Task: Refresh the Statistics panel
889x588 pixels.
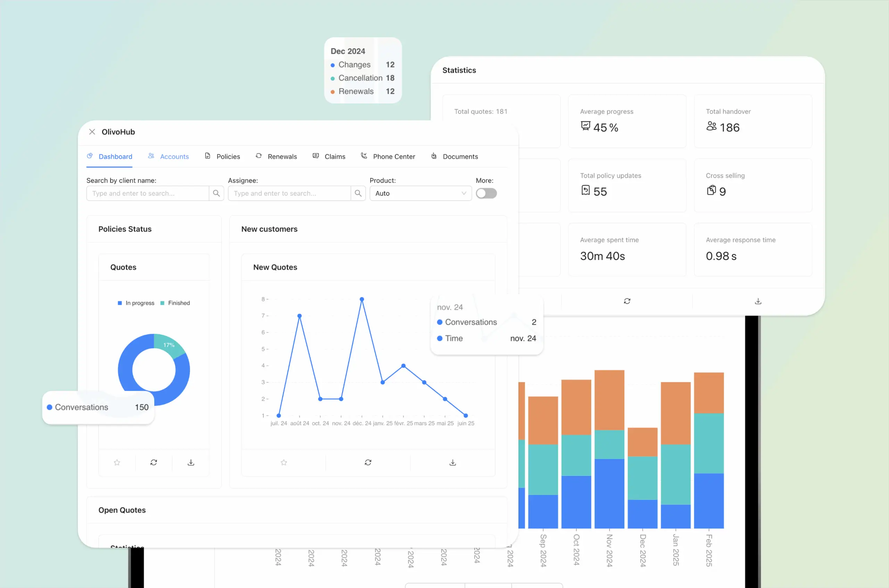Action: [627, 301]
